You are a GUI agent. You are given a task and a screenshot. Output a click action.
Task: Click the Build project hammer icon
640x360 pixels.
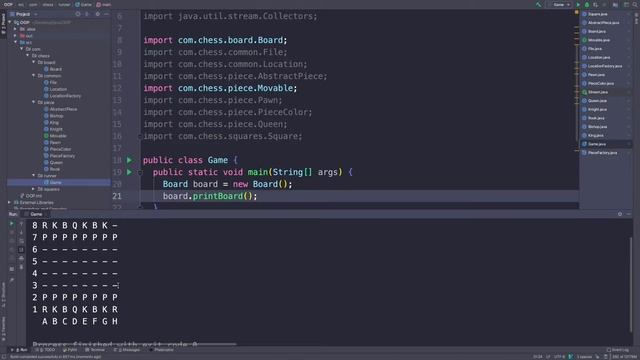(539, 4)
